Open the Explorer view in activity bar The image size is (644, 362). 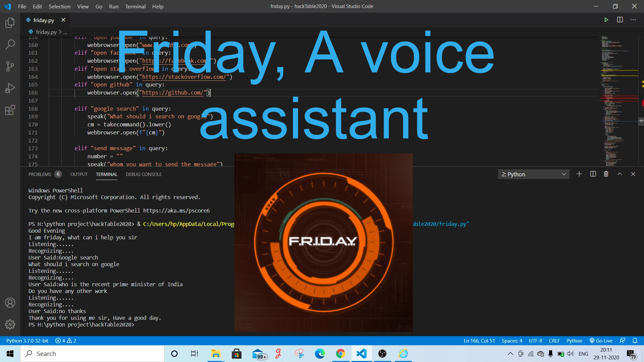click(x=10, y=23)
